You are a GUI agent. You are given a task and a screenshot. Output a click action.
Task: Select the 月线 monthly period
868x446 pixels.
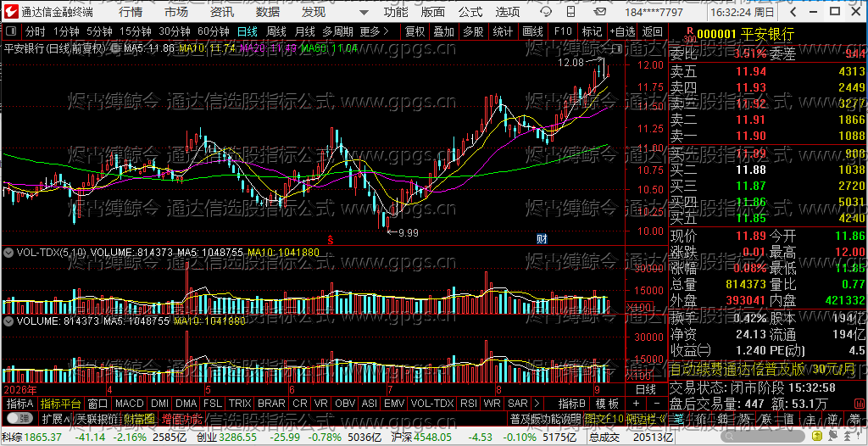pyautogui.click(x=304, y=31)
